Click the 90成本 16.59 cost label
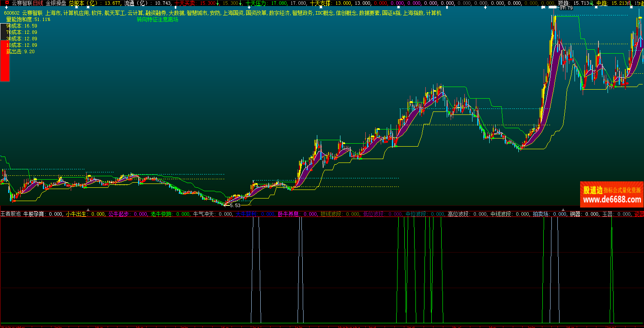This screenshot has width=644, height=328. (21, 26)
